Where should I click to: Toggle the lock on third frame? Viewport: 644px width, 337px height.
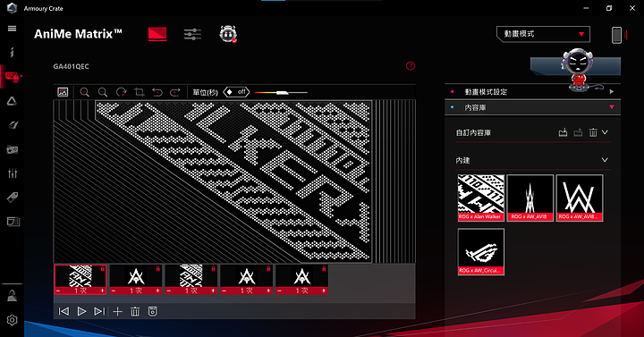214,268
